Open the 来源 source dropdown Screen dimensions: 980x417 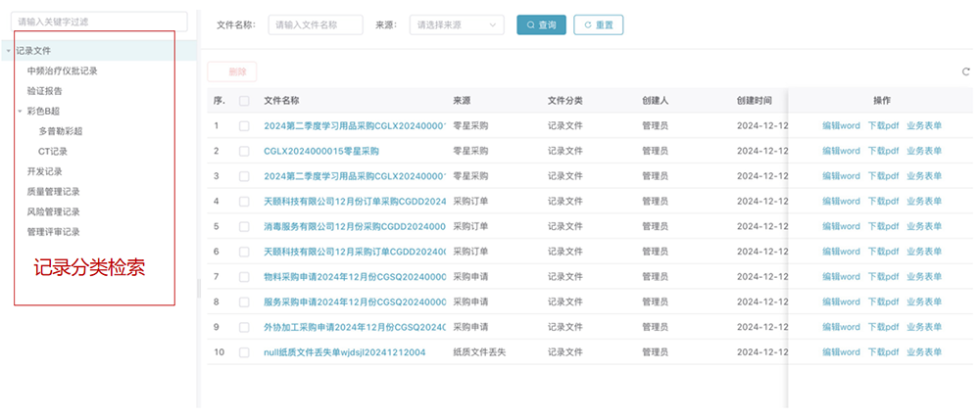pyautogui.click(x=456, y=24)
